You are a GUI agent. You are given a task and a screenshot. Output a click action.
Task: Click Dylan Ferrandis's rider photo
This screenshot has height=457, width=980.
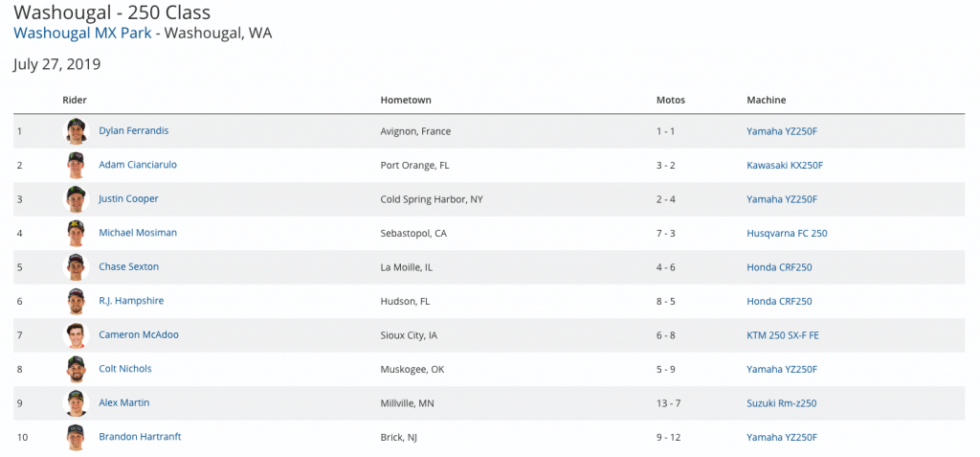pos(76,131)
